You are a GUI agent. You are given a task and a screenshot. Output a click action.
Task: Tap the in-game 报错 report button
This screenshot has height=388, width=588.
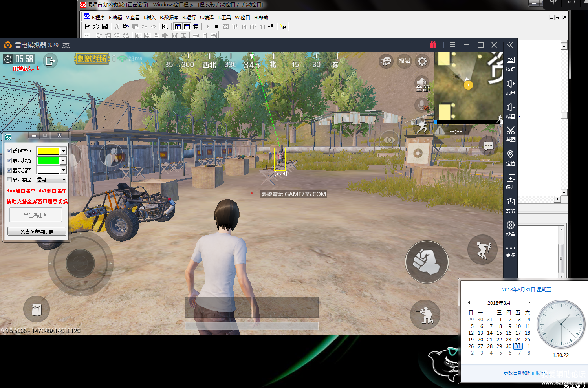point(405,61)
